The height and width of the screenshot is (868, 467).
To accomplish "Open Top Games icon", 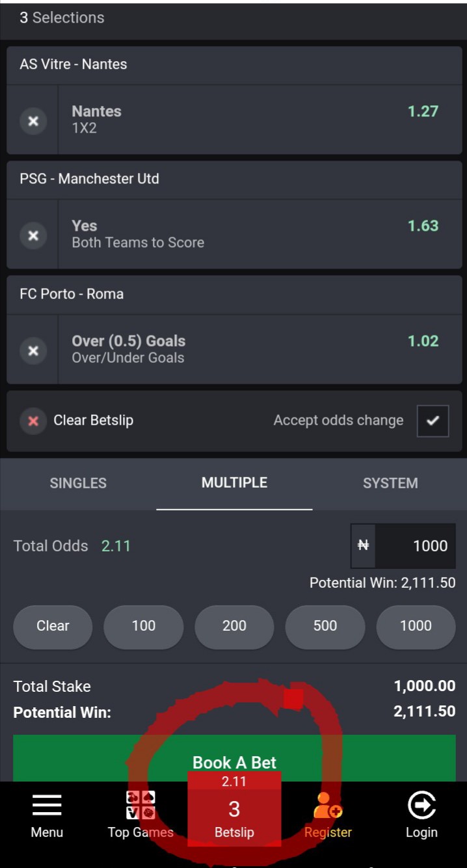I will pos(140,805).
